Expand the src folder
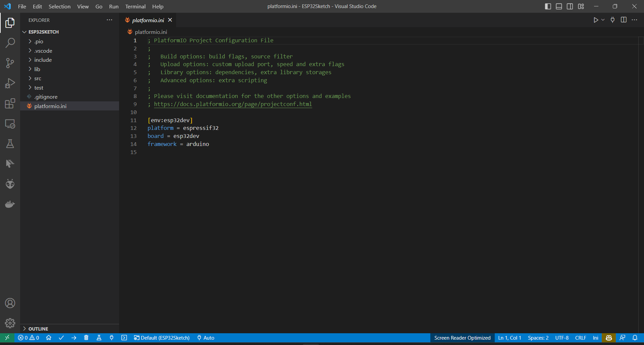 [38, 78]
